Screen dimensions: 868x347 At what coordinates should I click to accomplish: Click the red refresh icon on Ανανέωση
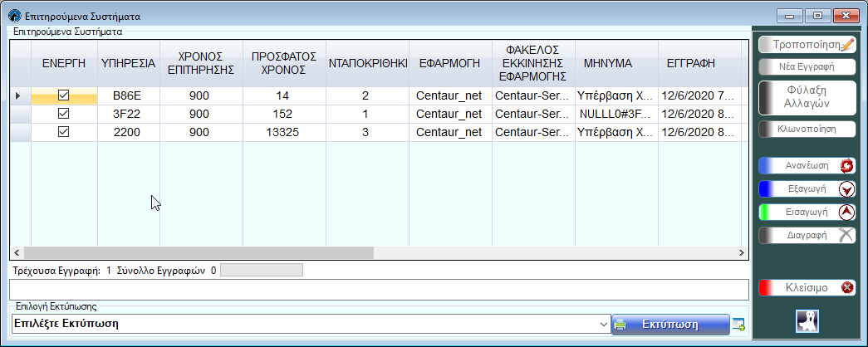pos(846,165)
